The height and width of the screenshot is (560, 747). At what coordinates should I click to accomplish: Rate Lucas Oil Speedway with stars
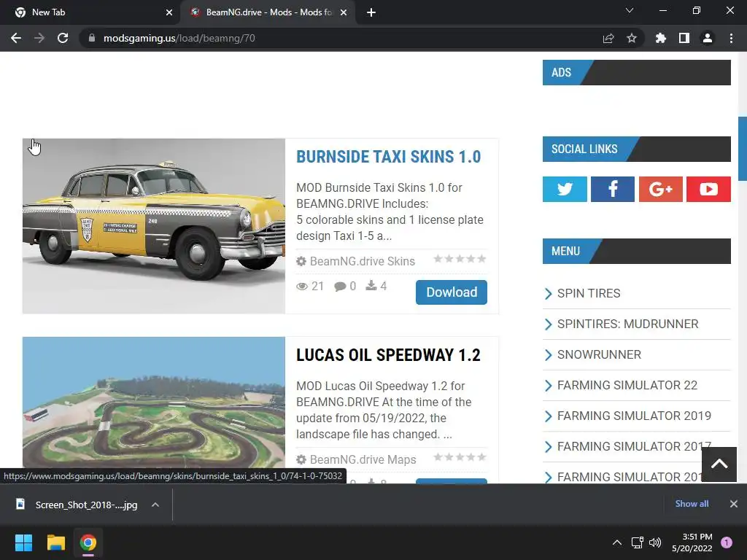(460, 457)
